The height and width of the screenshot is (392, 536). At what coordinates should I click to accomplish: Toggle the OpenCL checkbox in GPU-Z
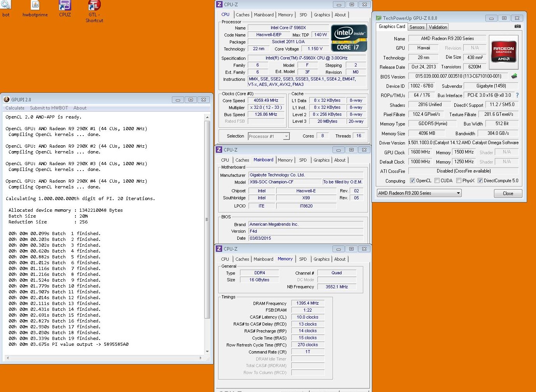(412, 181)
